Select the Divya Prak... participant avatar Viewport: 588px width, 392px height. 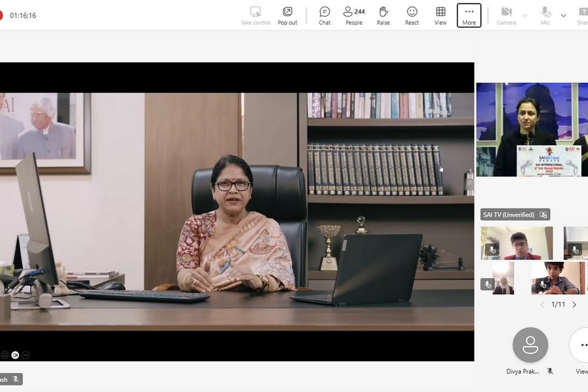tap(530, 344)
